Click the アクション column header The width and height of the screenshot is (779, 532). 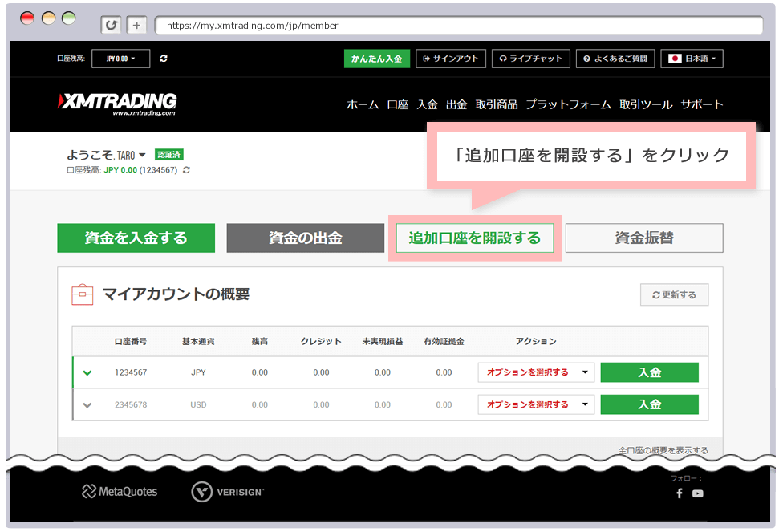click(536, 342)
